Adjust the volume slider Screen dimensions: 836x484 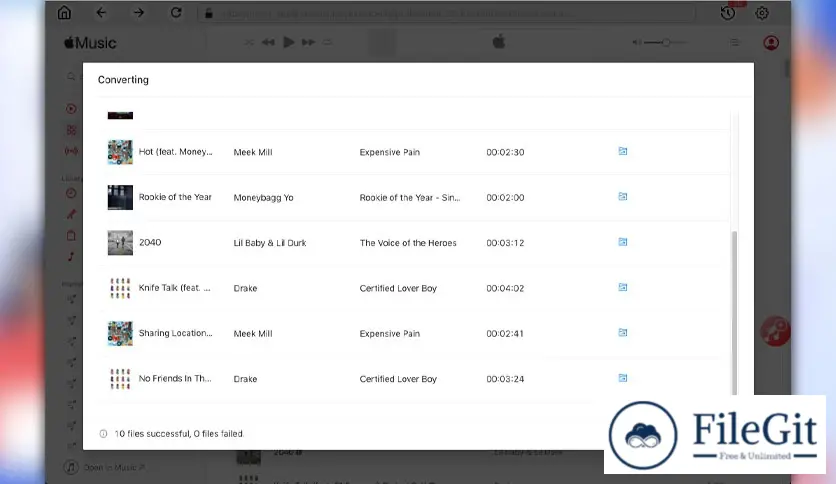click(x=665, y=42)
